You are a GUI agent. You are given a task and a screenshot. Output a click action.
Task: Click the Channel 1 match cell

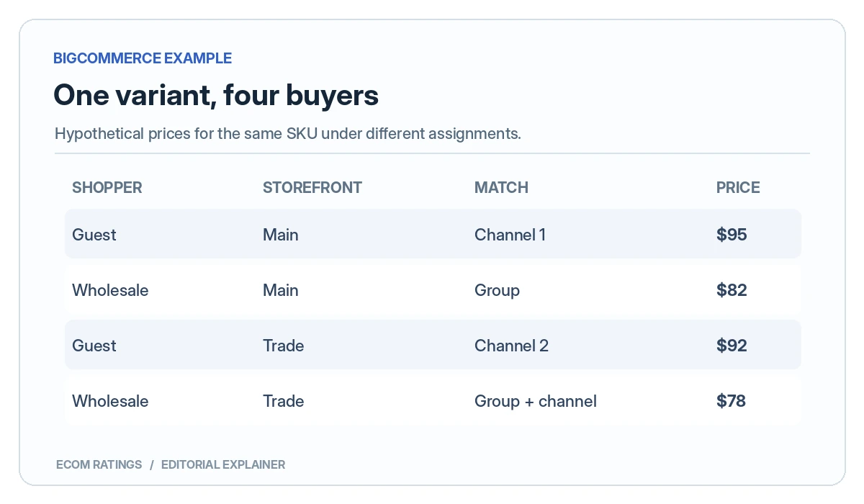510,235
